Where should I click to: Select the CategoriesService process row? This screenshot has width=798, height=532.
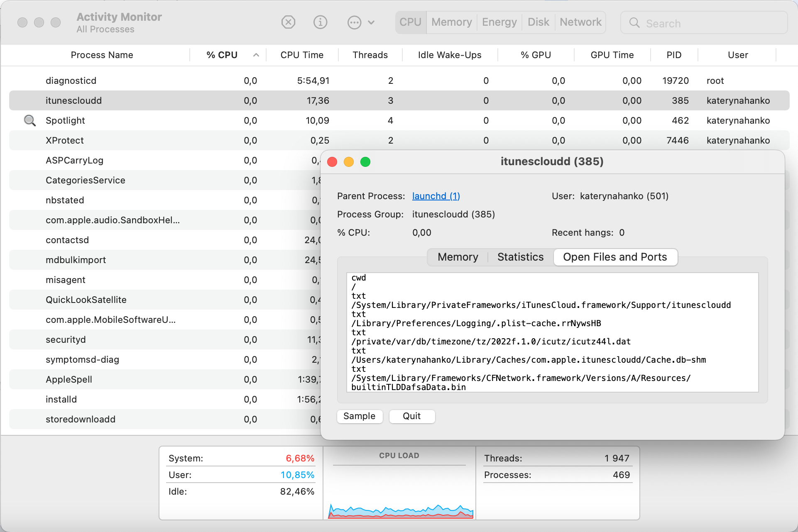pyautogui.click(x=165, y=180)
